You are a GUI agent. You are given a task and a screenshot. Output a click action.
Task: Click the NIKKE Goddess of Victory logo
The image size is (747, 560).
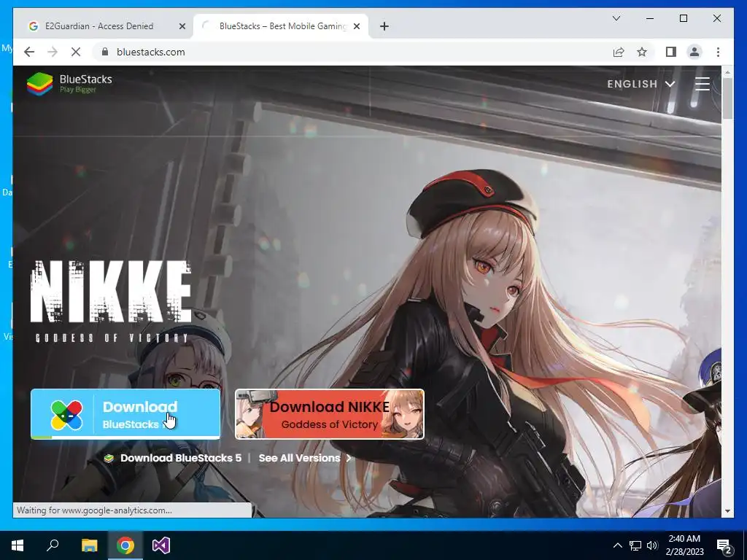[x=111, y=301]
